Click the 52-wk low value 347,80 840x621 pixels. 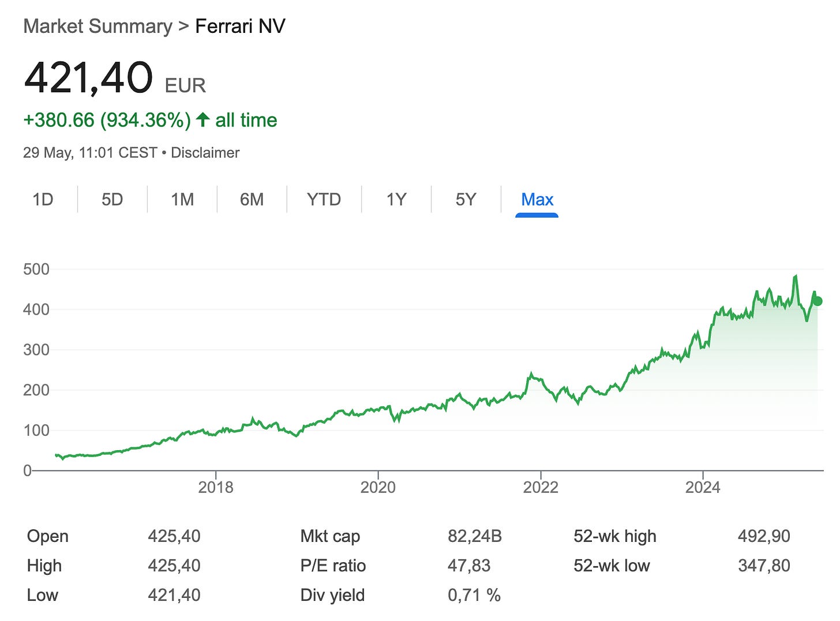[764, 566]
